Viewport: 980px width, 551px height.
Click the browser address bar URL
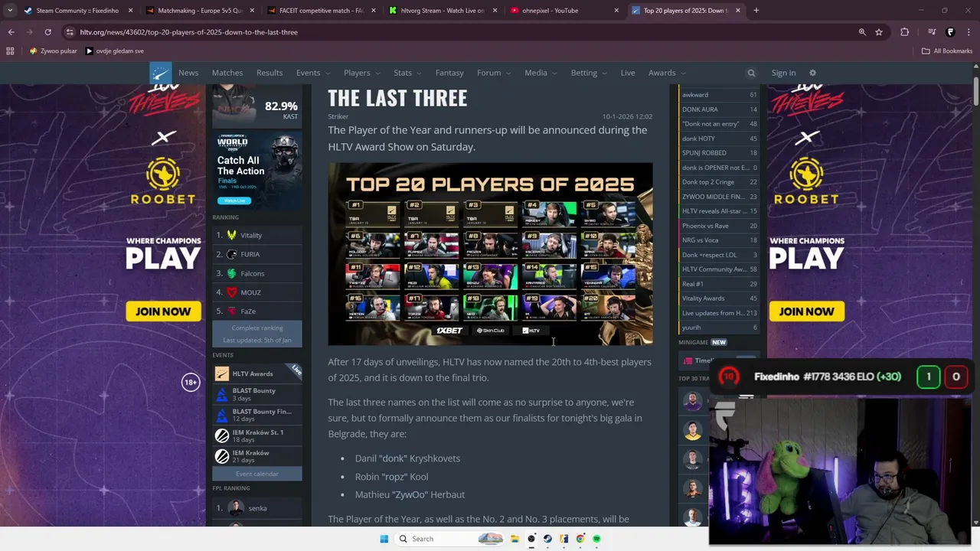click(x=188, y=32)
